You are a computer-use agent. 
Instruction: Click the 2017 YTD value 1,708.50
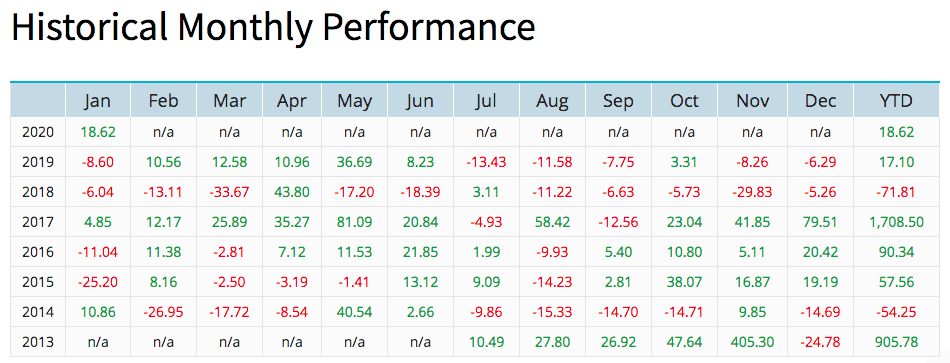tap(895, 222)
